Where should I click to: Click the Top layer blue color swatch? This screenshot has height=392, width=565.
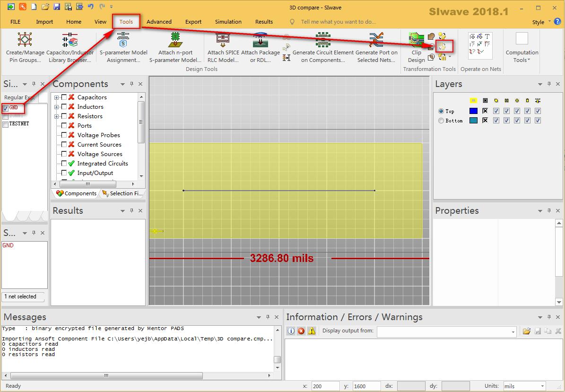[473, 111]
